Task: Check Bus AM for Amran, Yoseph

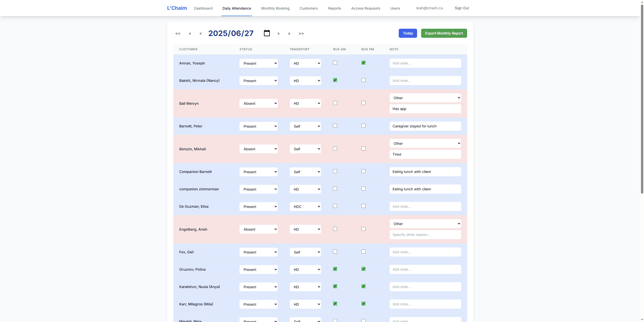Action: point(335,63)
